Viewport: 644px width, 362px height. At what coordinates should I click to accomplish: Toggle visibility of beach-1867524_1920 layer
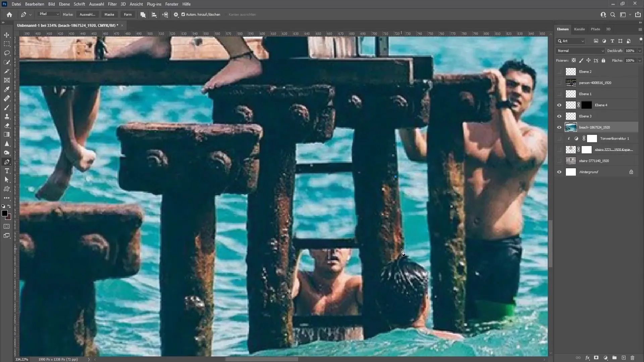[x=559, y=127]
